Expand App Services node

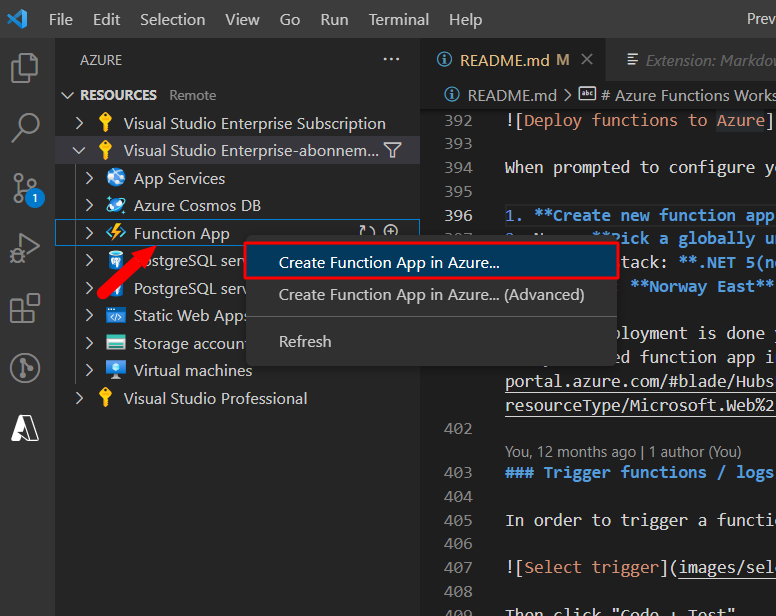coord(89,178)
